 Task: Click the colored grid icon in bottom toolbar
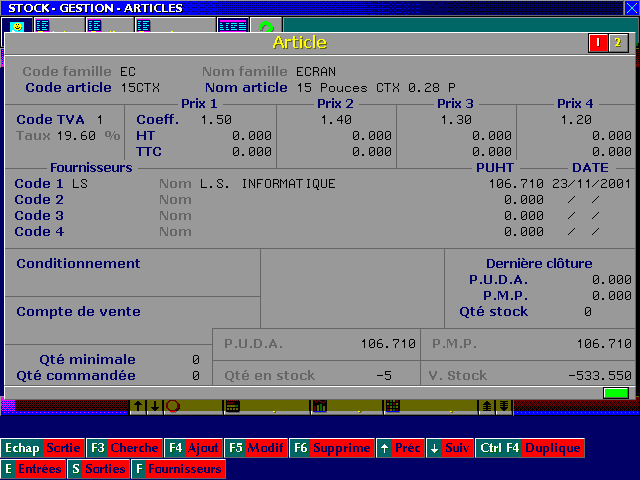point(393,406)
